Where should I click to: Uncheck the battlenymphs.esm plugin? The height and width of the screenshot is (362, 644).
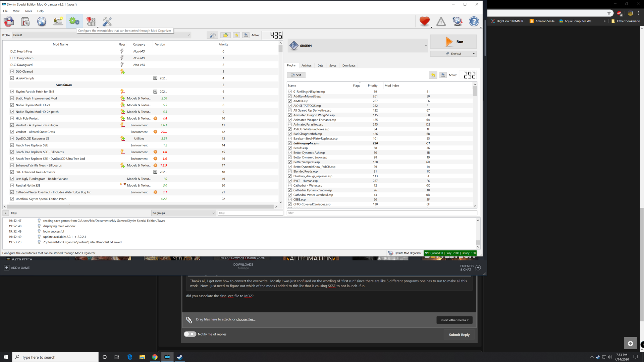pyautogui.click(x=290, y=143)
